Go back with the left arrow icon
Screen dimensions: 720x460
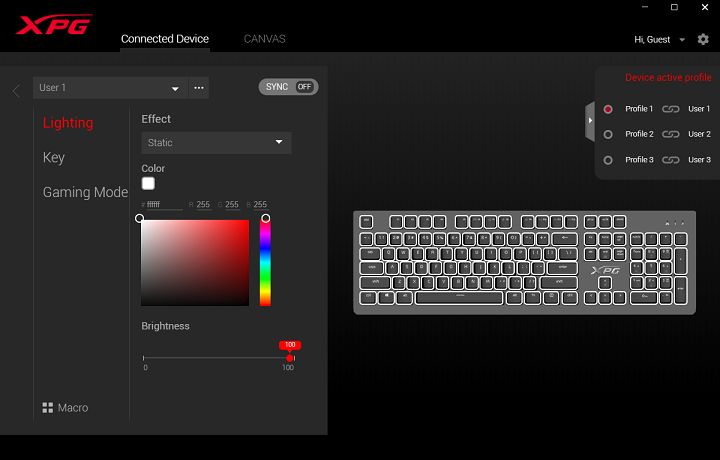16,91
